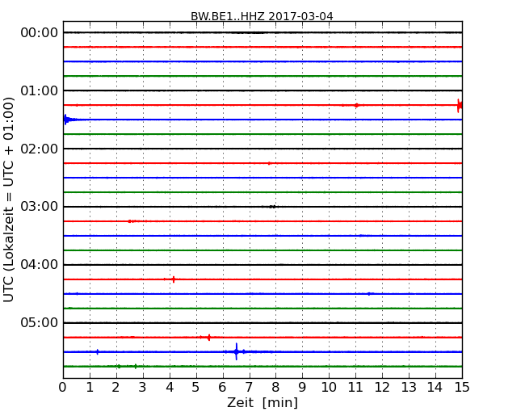Viewport: 525px width, 420px height.
Task: Click x-axis tick label 11
Action: [x=355, y=388]
